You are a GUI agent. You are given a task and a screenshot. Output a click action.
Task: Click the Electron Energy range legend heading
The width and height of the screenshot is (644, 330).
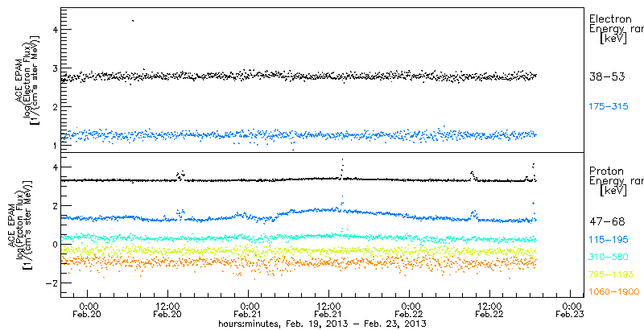point(616,30)
